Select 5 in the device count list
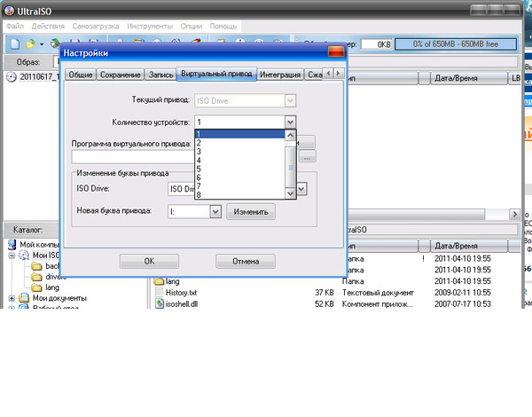The image size is (532, 417). [x=240, y=169]
